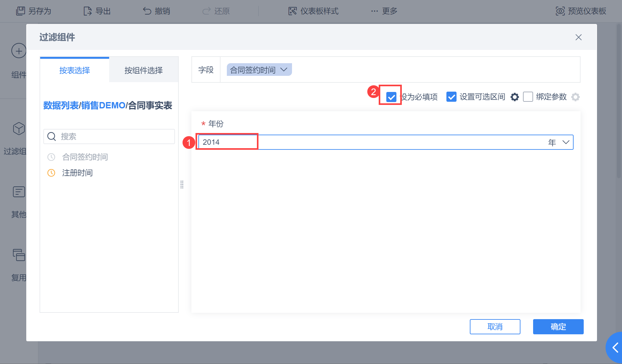Uncheck the 设为必填项 checkbox
Viewport: 622px width, 364px height.
[391, 97]
